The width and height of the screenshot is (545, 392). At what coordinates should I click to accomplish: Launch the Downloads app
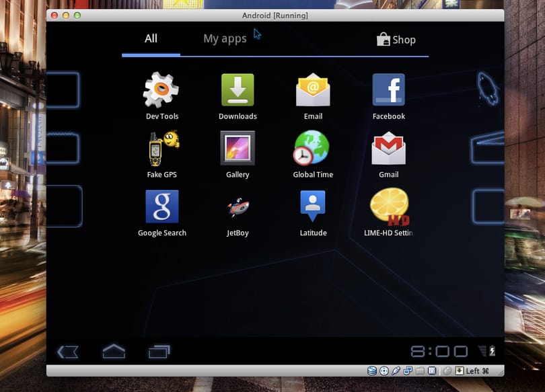238,96
